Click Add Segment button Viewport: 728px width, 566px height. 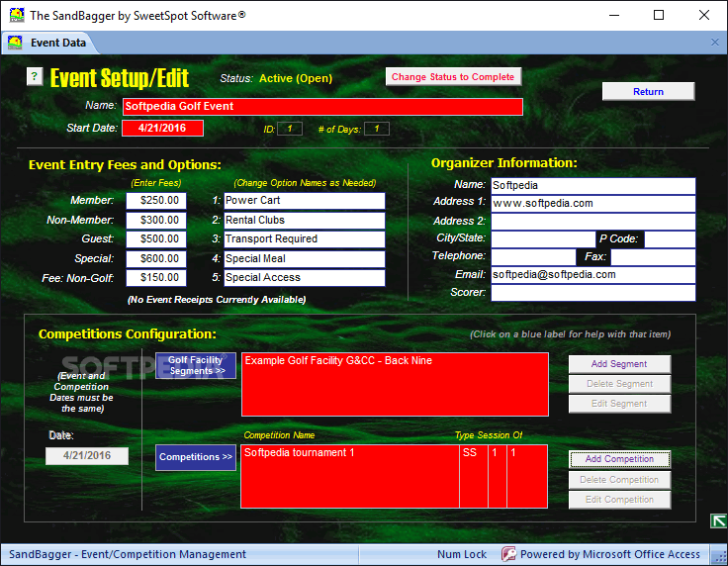coord(619,364)
